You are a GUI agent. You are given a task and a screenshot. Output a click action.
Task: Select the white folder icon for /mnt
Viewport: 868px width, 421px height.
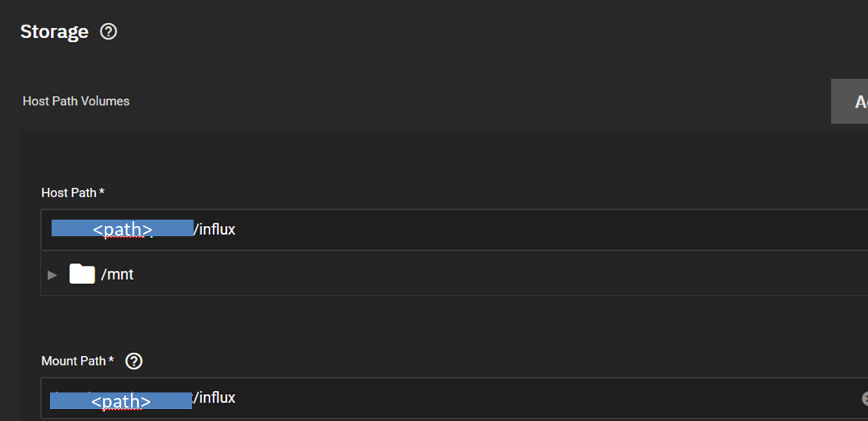[82, 274]
